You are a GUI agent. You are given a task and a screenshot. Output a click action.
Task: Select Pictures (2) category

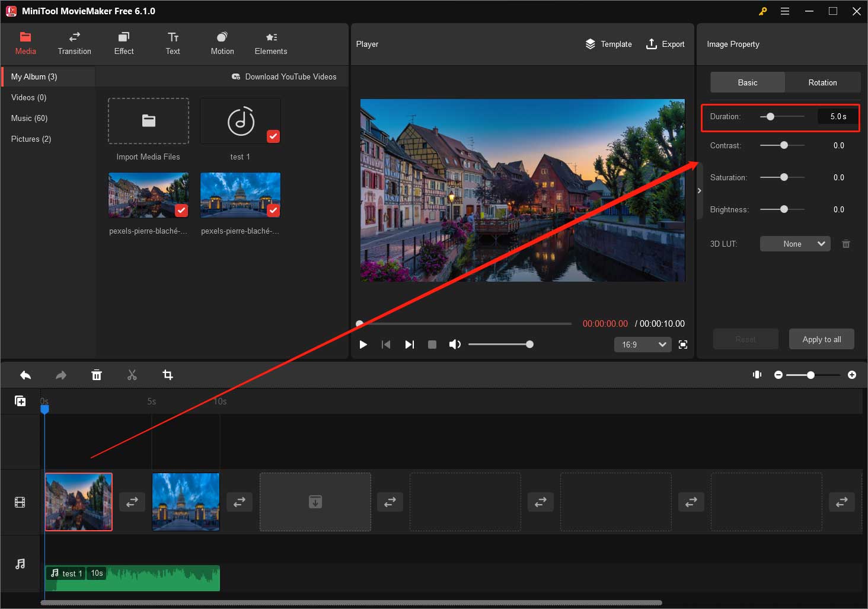(48, 139)
